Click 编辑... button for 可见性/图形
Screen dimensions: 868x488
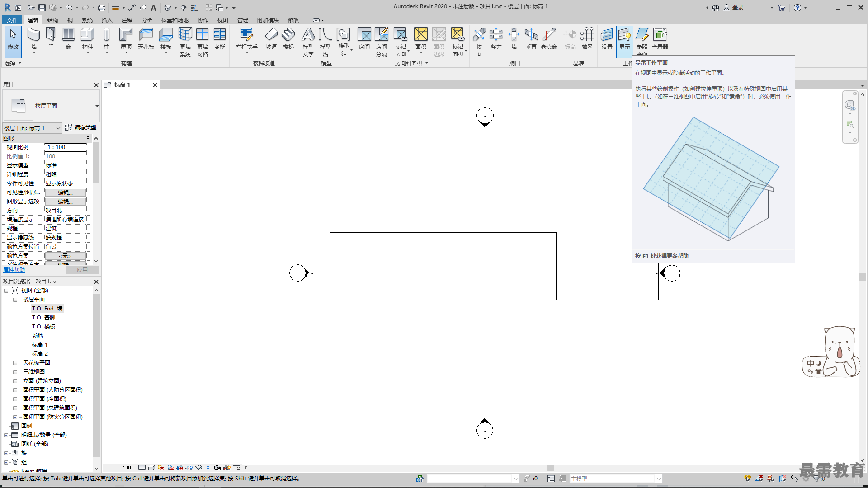click(x=66, y=192)
